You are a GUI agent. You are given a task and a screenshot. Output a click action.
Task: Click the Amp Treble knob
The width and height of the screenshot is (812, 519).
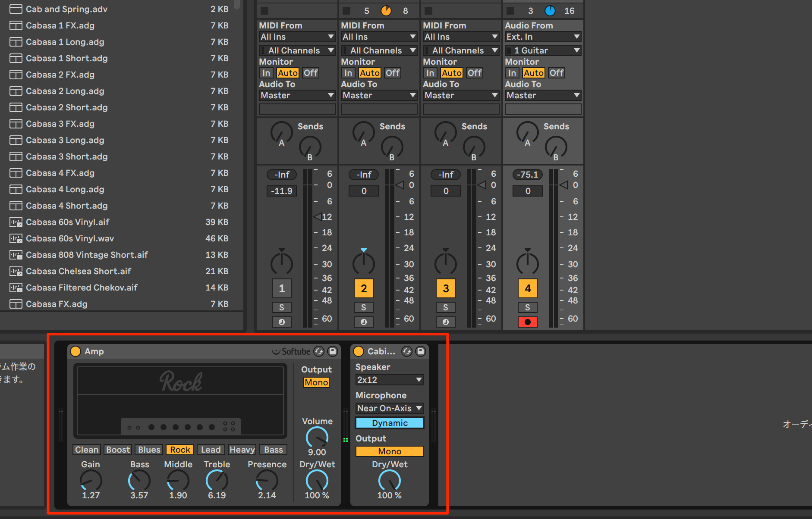(217, 480)
